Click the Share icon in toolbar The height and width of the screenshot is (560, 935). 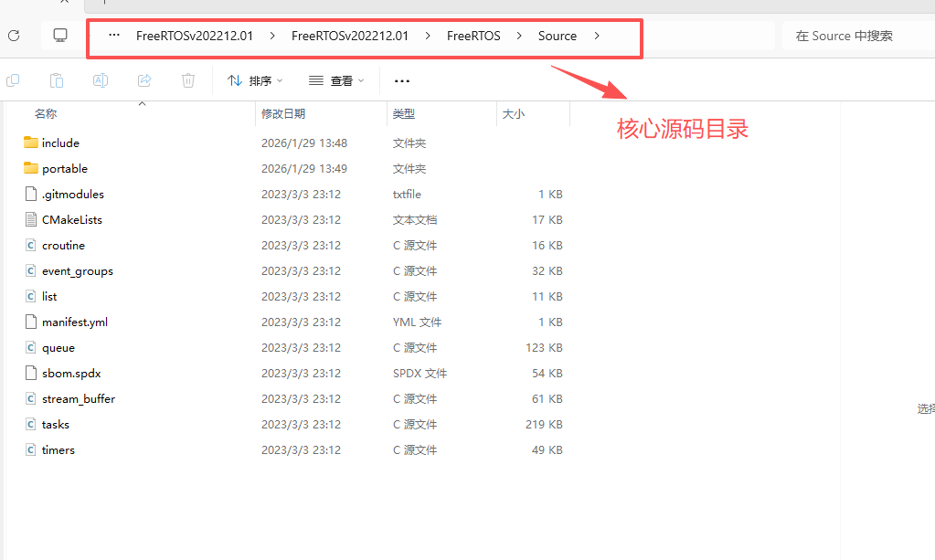[x=144, y=80]
